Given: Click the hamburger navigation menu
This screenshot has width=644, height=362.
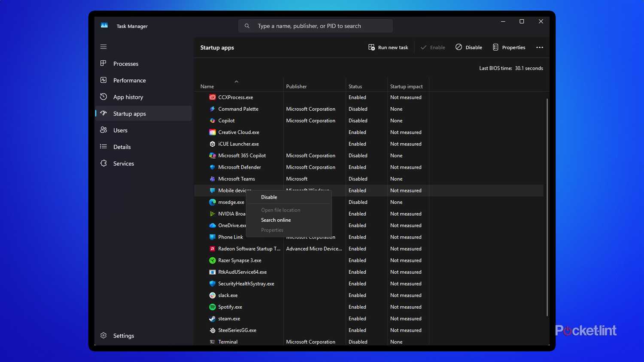Looking at the screenshot, I should [103, 46].
